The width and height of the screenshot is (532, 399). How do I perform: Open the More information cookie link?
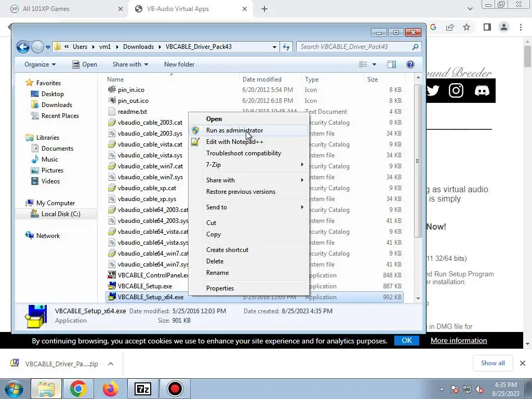tap(459, 341)
